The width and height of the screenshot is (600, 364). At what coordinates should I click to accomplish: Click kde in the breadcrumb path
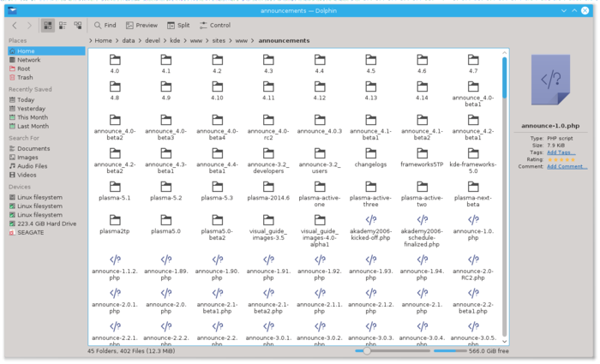coord(175,40)
